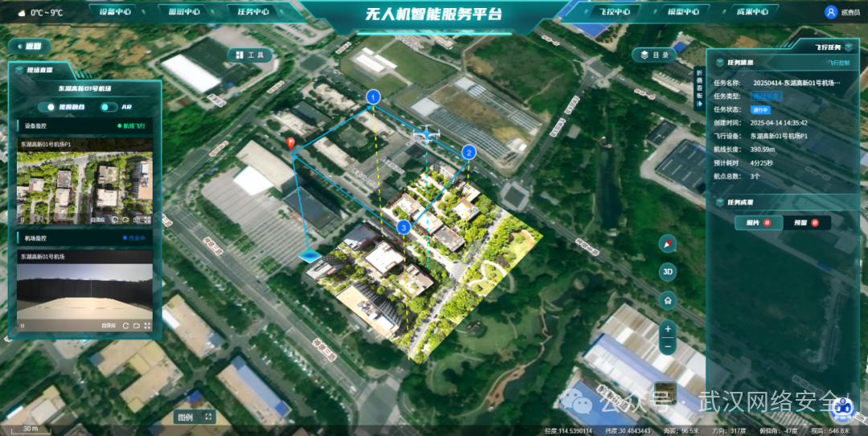
Task: Click the 任务信息 section cube icon
Action: tap(720, 63)
